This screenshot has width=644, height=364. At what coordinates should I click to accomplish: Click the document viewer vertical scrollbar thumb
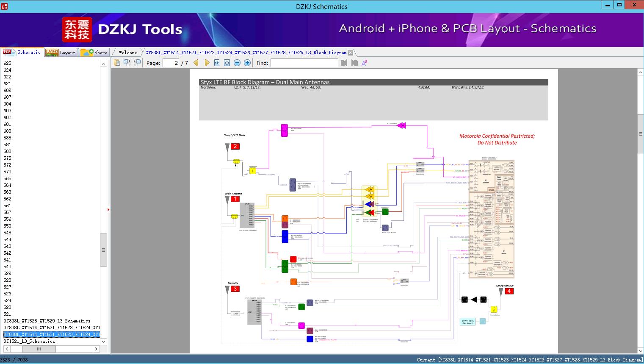point(641,134)
